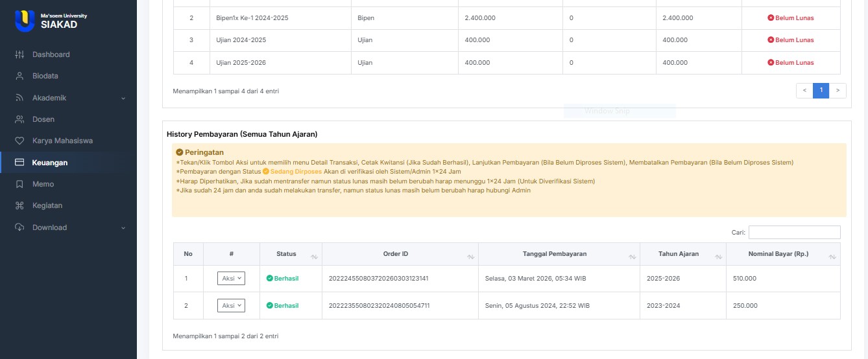Click the Ma'soem University SIAKAD logo
Viewport: 868px width, 359px height.
51,21
